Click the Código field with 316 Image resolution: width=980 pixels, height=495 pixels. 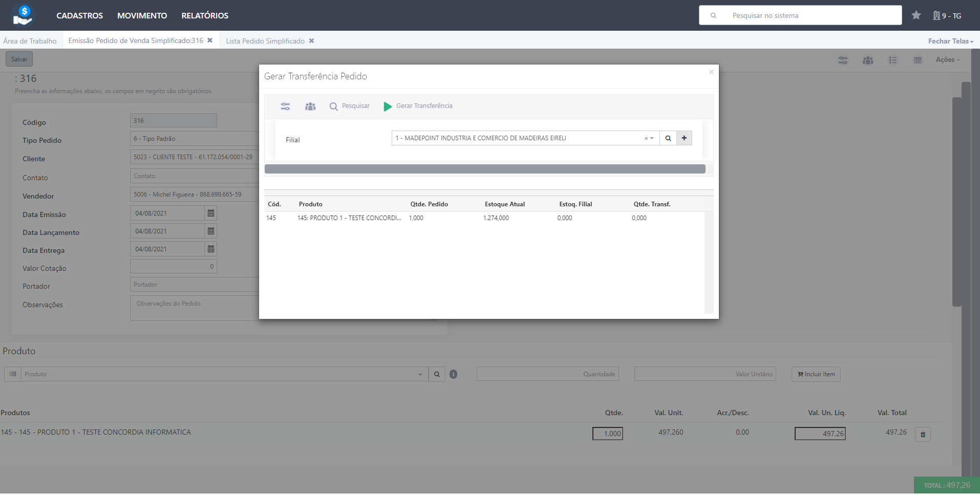(x=173, y=120)
